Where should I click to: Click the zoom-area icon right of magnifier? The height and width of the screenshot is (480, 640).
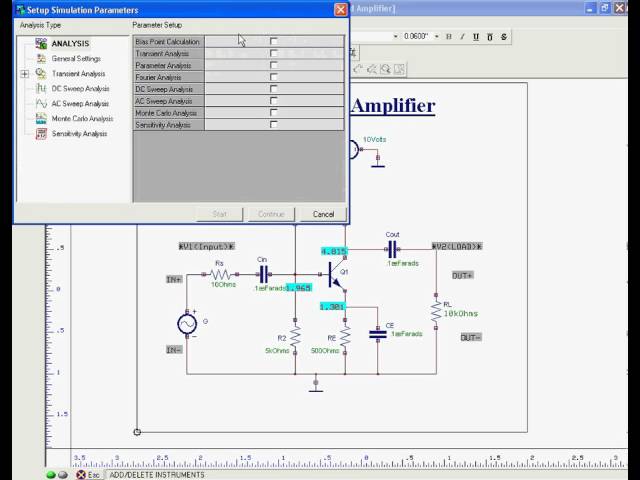[x=399, y=69]
